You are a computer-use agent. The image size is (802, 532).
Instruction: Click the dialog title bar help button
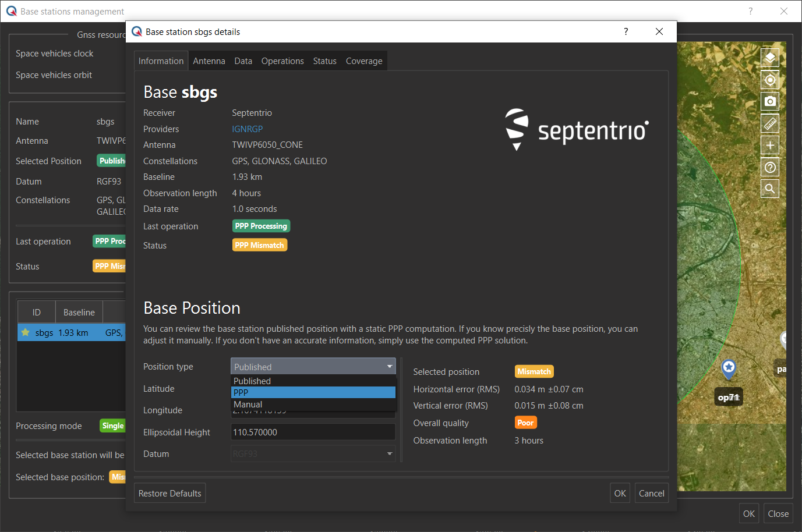click(626, 31)
